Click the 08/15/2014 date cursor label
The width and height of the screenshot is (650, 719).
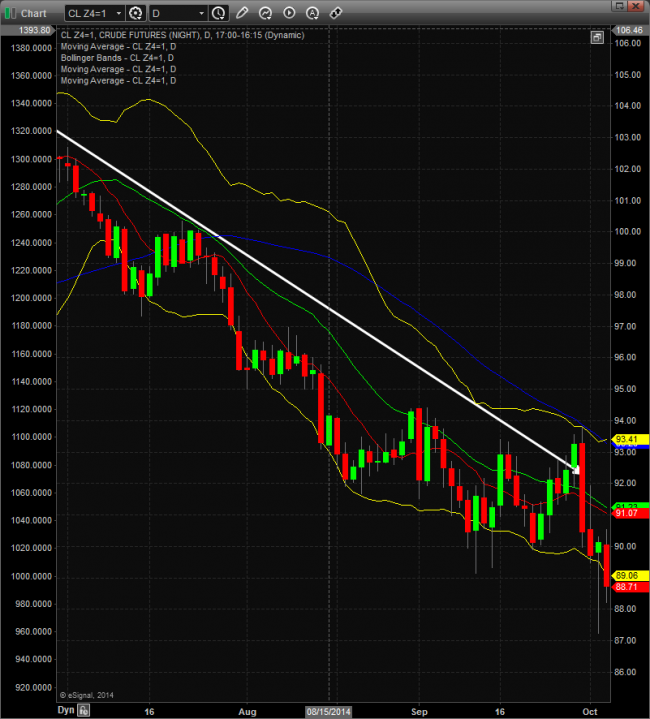(329, 712)
